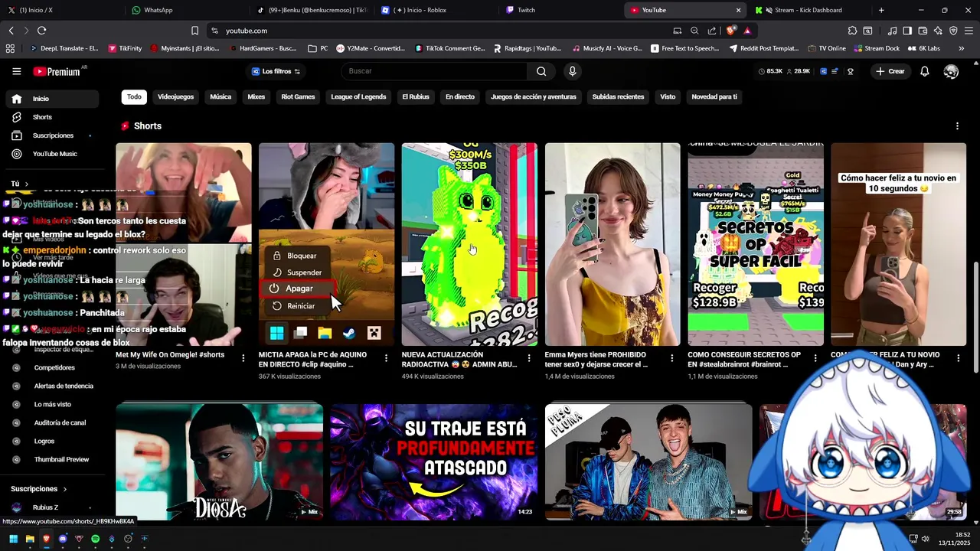Open the Emma Myers short thumbnail

[x=612, y=244]
